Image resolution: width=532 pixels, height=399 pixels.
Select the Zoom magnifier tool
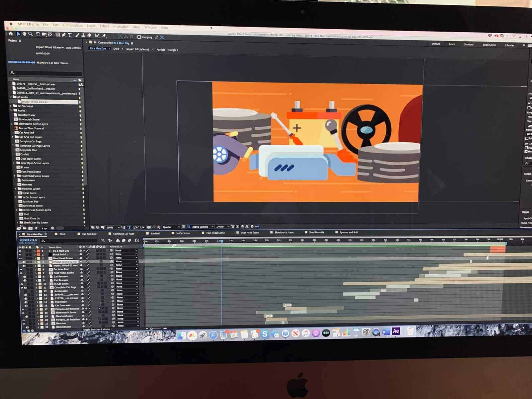tap(31, 34)
